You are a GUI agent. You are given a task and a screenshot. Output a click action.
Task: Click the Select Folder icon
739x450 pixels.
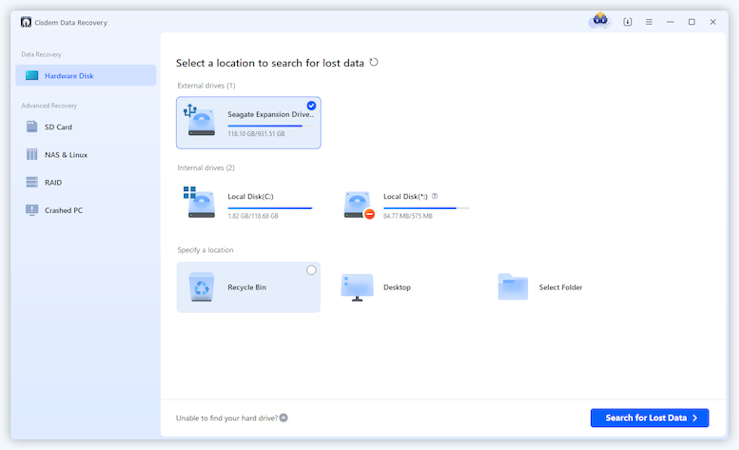click(x=513, y=286)
